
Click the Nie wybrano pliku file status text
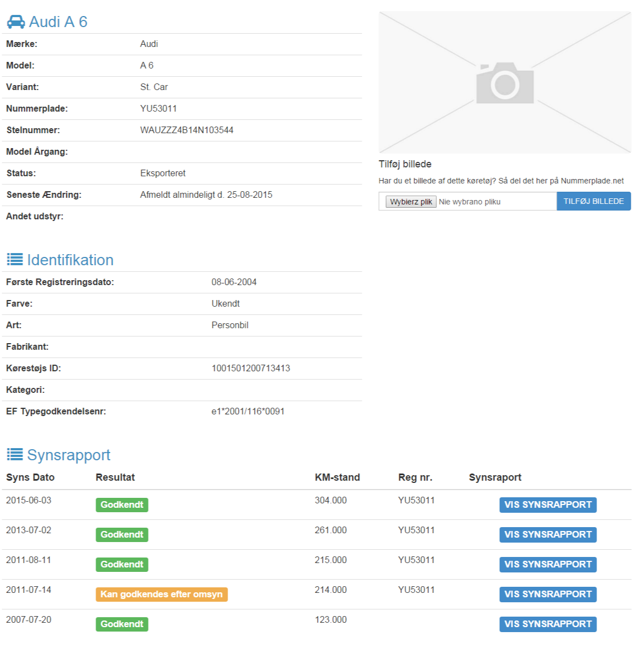pyautogui.click(x=469, y=202)
